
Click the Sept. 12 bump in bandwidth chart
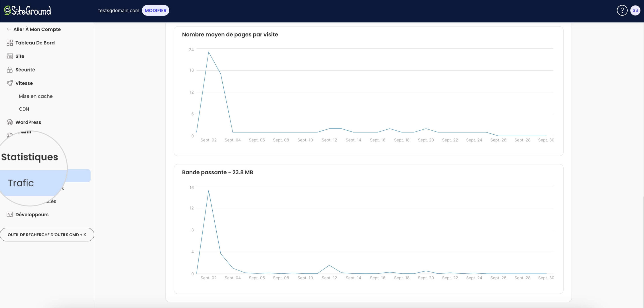[329, 265]
